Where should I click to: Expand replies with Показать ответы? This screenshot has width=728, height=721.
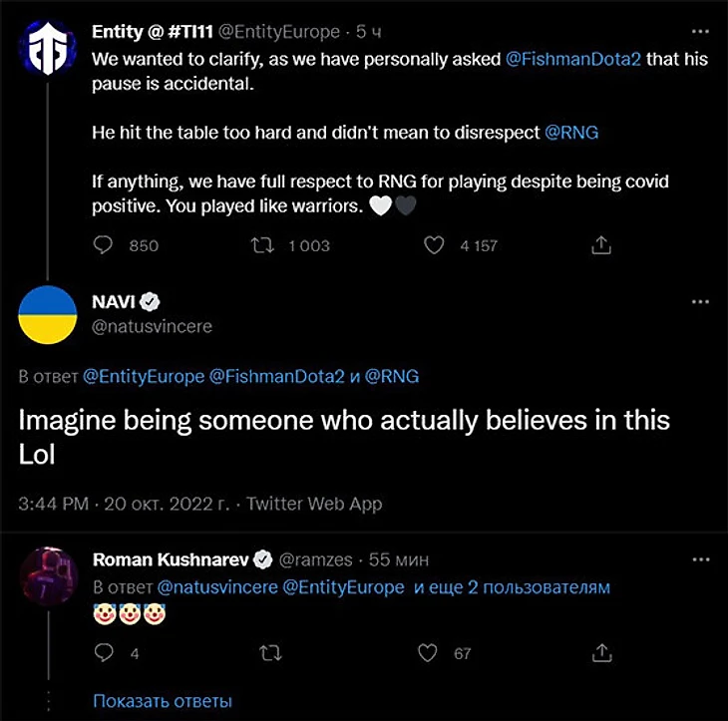click(162, 702)
